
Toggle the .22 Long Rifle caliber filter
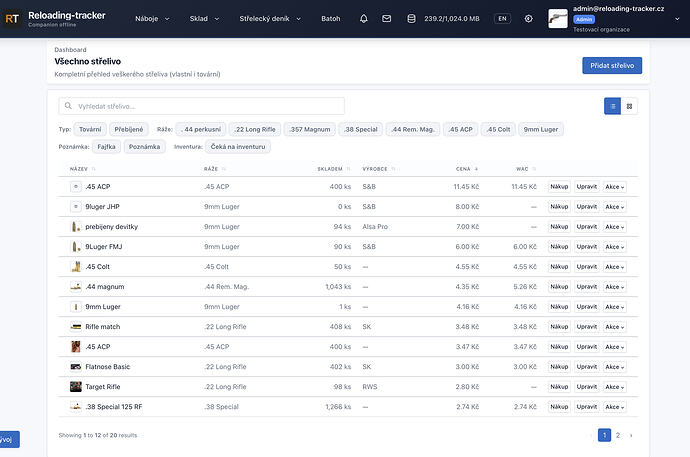pyautogui.click(x=255, y=129)
